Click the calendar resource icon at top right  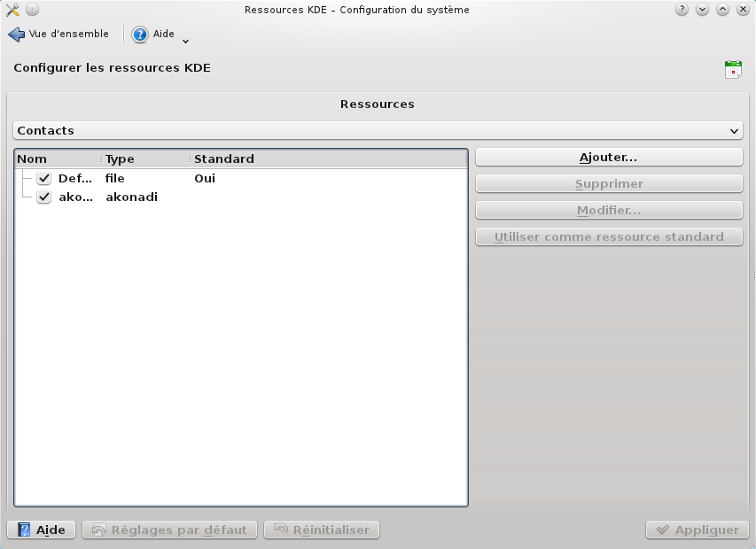pos(733,69)
